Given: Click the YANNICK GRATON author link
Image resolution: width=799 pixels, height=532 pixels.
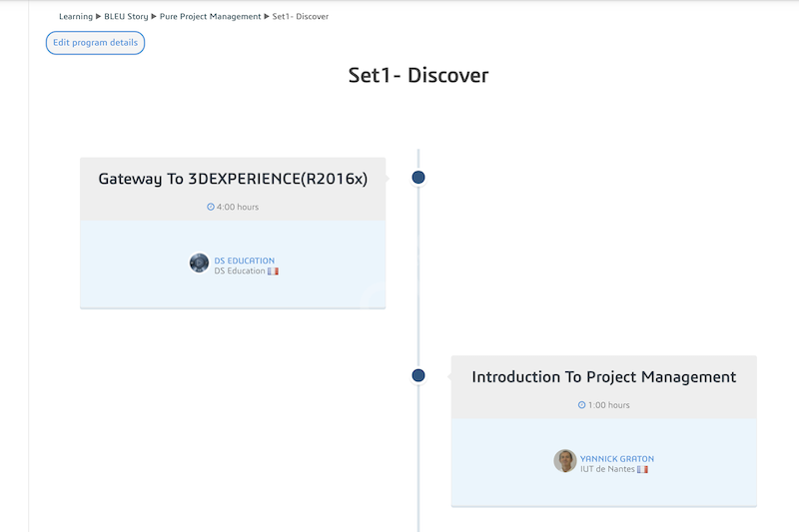Looking at the screenshot, I should 617,459.
